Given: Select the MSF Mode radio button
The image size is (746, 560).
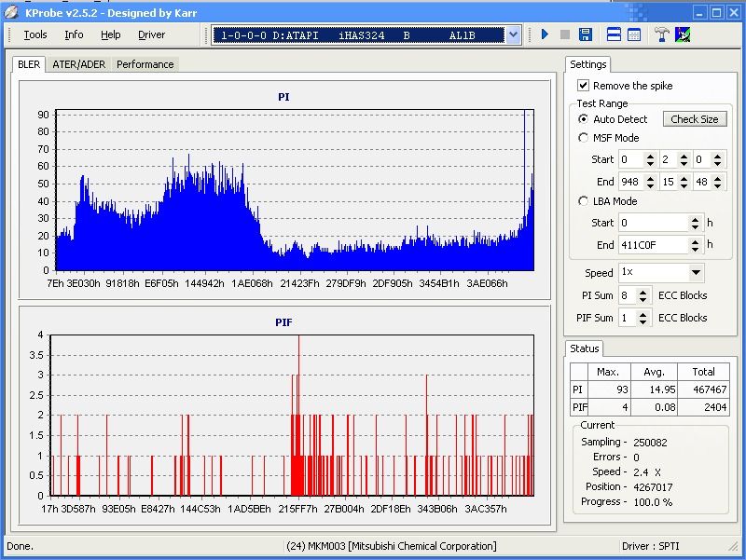Looking at the screenshot, I should pyautogui.click(x=584, y=138).
